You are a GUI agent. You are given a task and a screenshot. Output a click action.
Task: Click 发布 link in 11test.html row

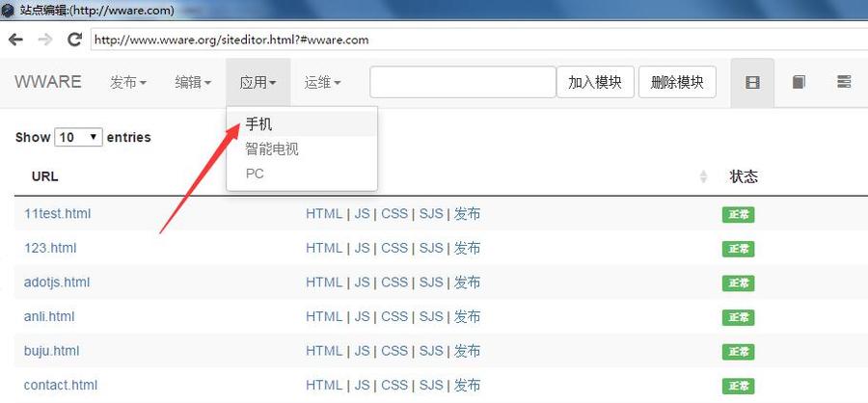pyautogui.click(x=467, y=214)
